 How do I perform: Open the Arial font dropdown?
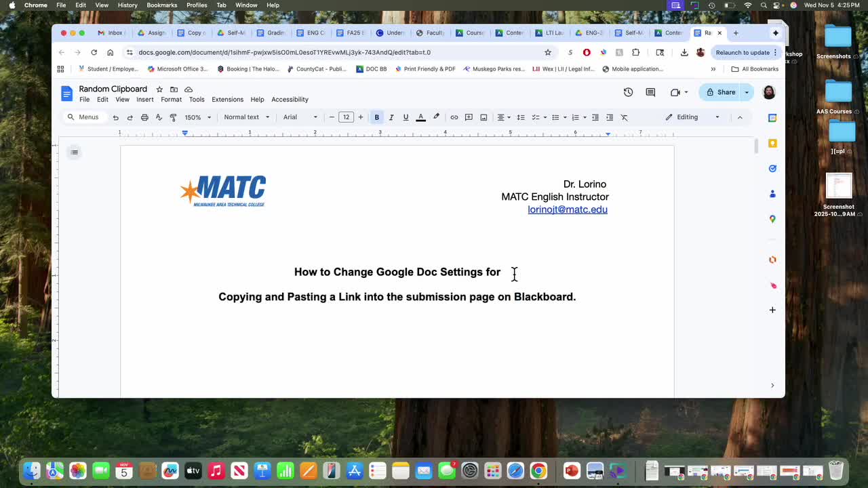pos(300,117)
